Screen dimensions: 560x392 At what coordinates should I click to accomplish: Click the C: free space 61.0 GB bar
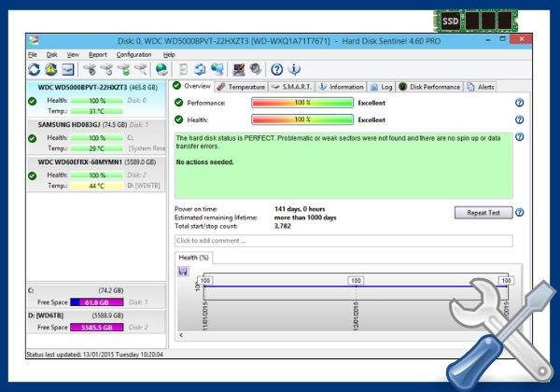(97, 302)
